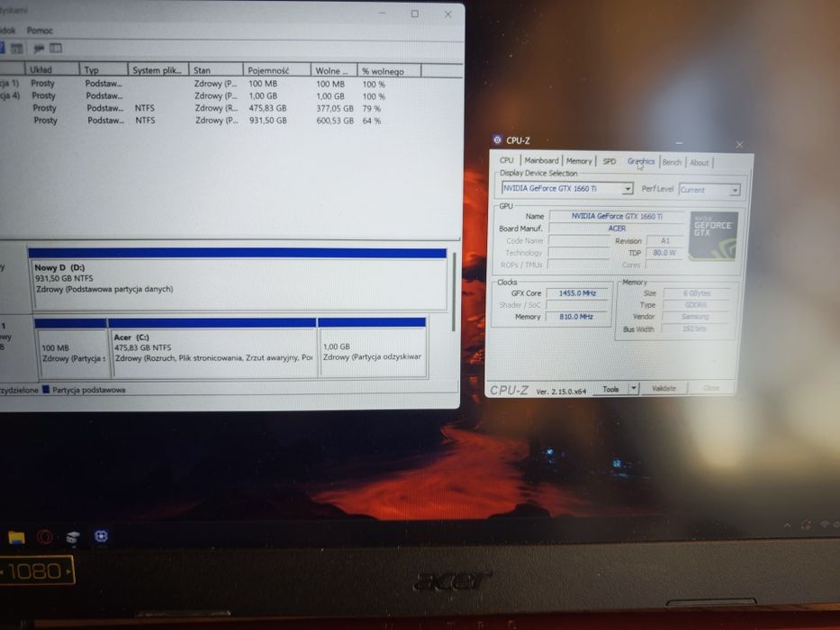Viewport: 840px width, 630px height.
Task: Open the About tab in CPU-Z
Action: (x=699, y=163)
